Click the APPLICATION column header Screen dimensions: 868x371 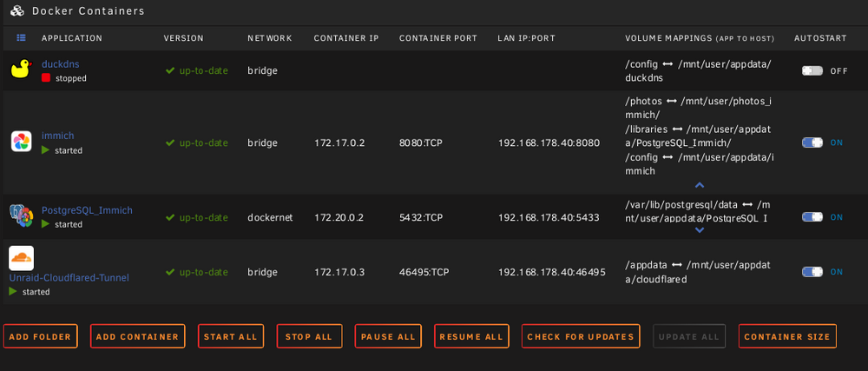click(72, 38)
